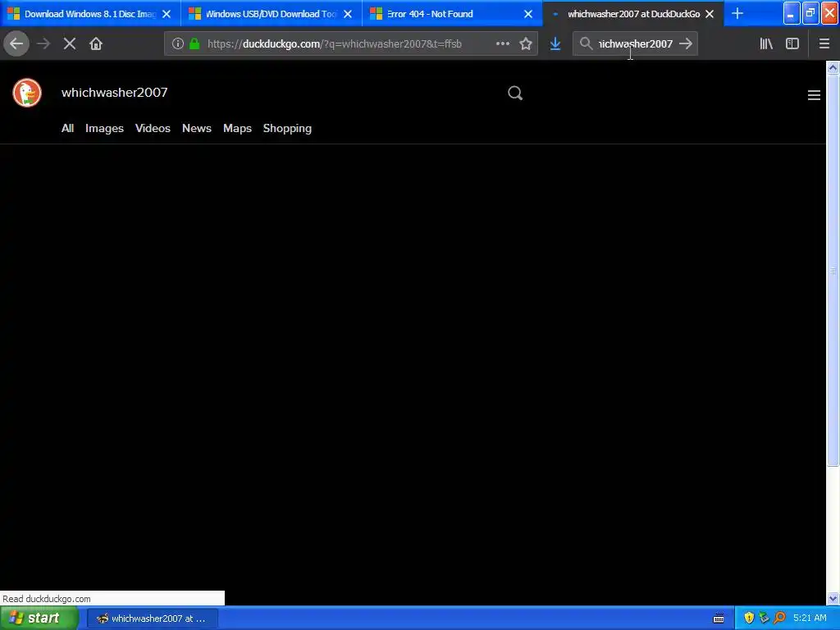Close the Error 404 tab

pyautogui.click(x=528, y=14)
